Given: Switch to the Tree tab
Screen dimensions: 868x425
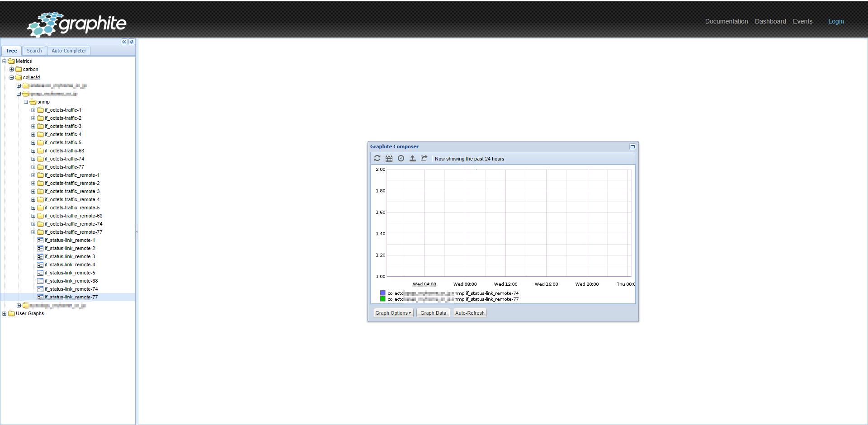Looking at the screenshot, I should click(x=11, y=51).
